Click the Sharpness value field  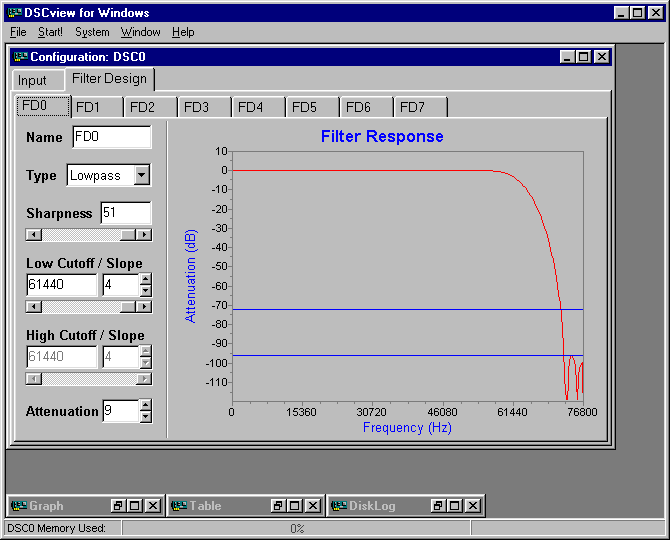tap(126, 212)
